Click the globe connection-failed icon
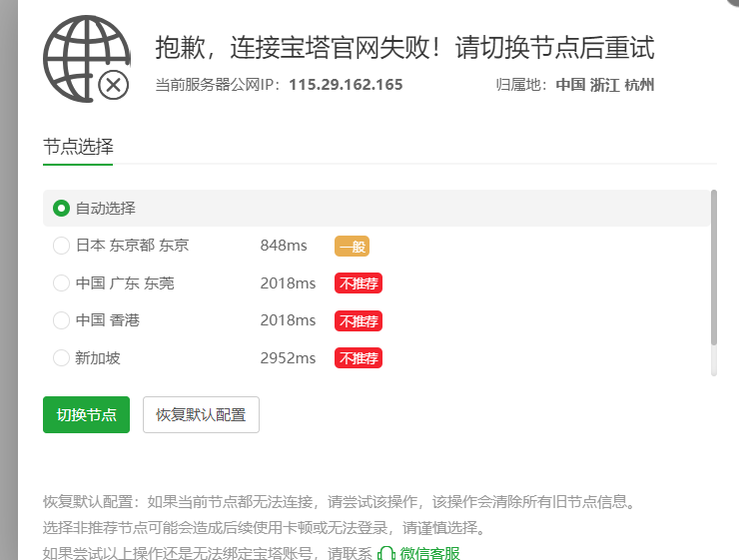The width and height of the screenshot is (739, 560). tap(87, 59)
